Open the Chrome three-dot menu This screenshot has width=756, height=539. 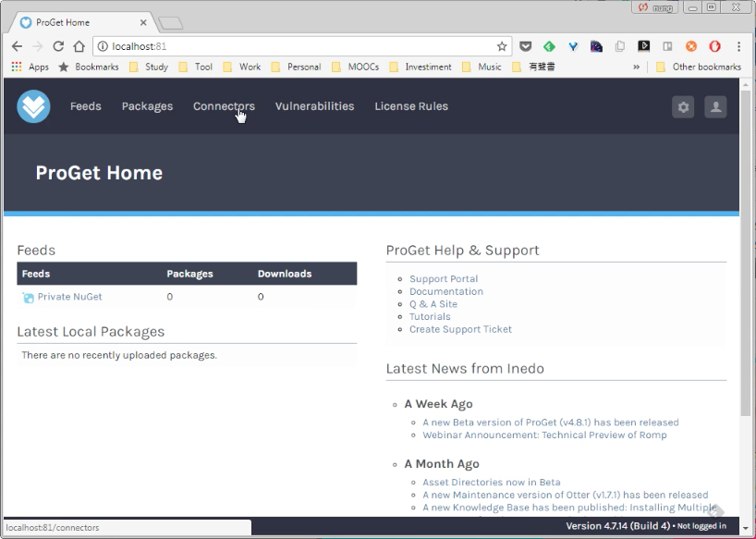click(x=738, y=46)
